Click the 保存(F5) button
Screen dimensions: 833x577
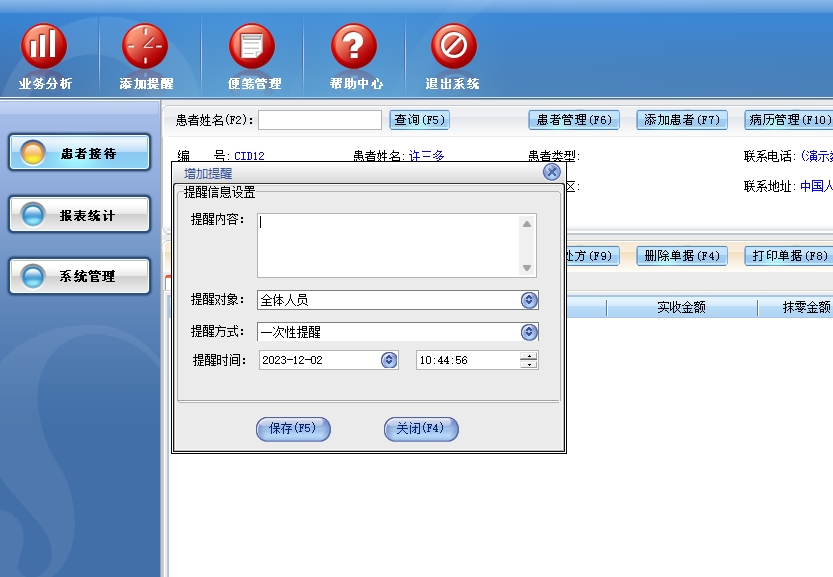(x=293, y=429)
